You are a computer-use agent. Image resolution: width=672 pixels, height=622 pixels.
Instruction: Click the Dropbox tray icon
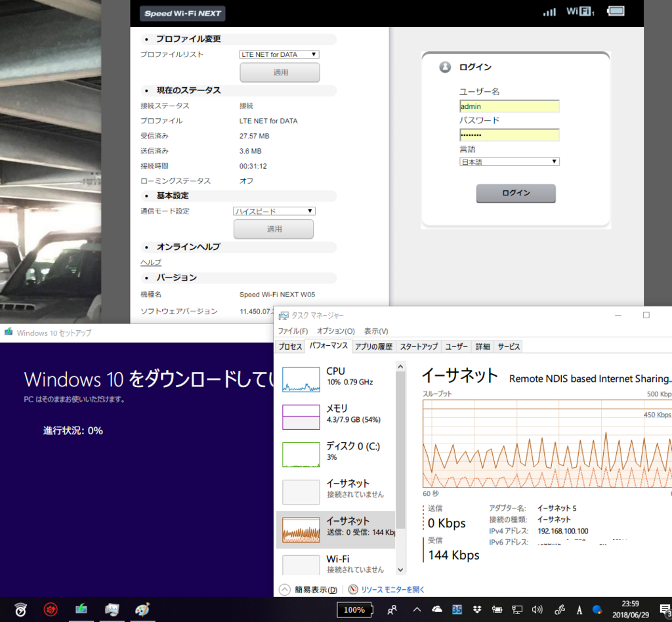click(477, 609)
